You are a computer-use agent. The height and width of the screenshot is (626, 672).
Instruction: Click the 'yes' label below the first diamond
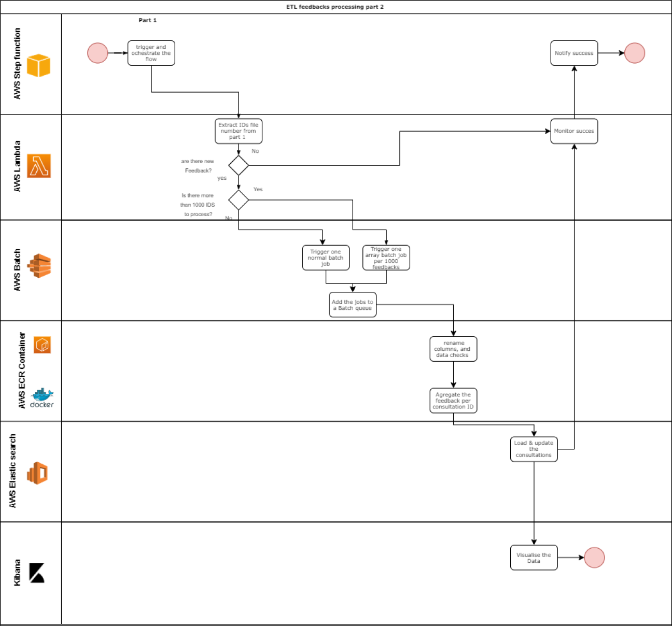[x=222, y=178]
